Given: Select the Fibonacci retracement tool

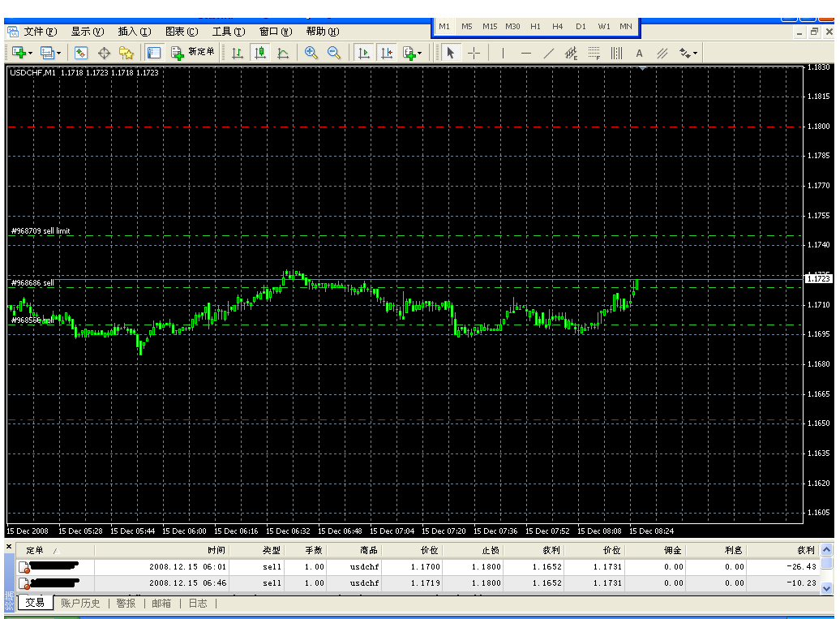Looking at the screenshot, I should (x=594, y=54).
